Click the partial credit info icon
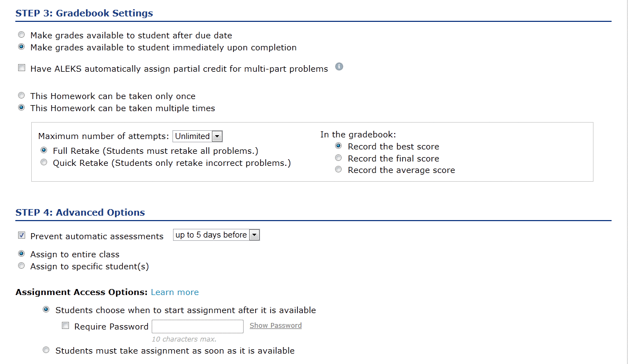628x364 pixels. 339,66
